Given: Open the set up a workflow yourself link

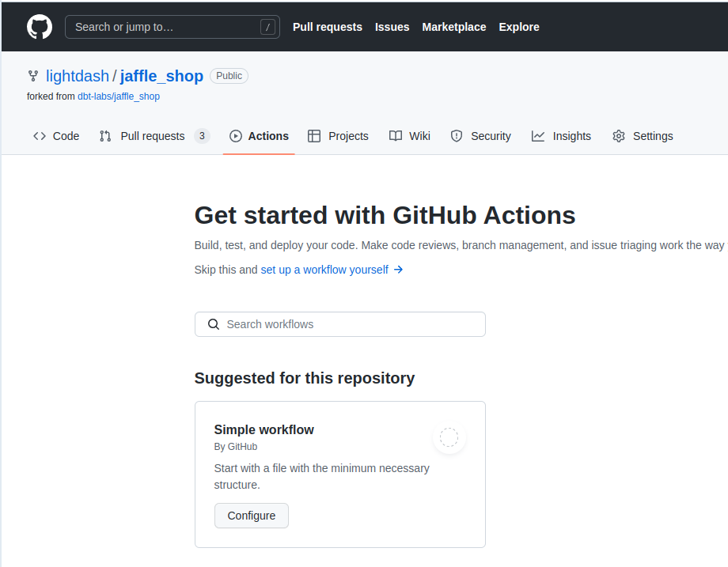Looking at the screenshot, I should 324,270.
